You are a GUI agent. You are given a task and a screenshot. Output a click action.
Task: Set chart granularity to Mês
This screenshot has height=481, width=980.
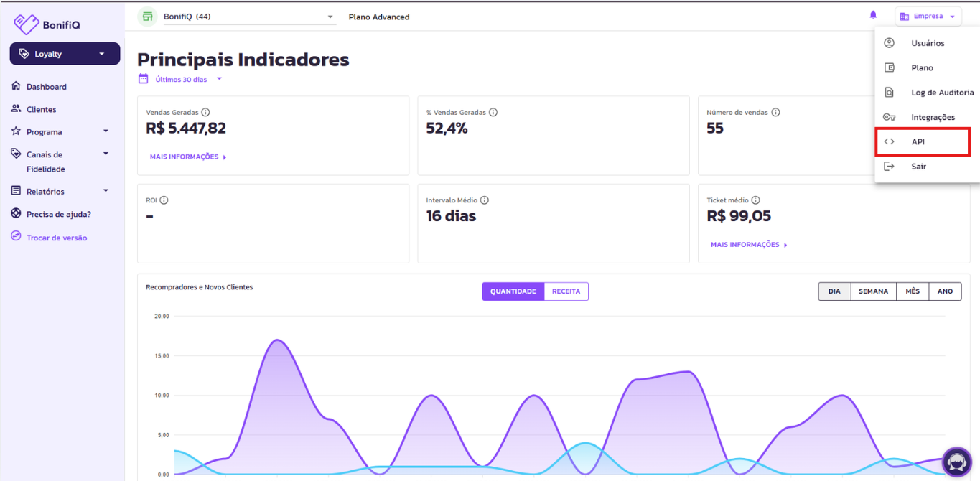tap(913, 291)
